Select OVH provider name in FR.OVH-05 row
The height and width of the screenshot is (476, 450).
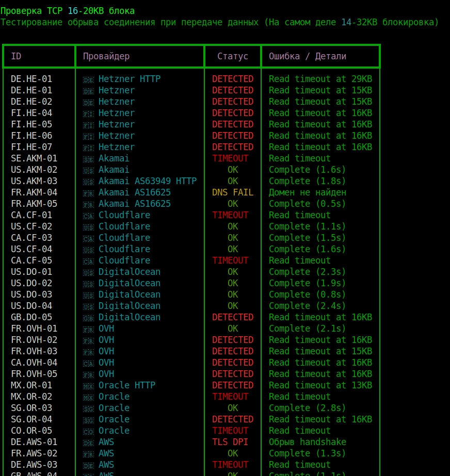click(x=106, y=374)
